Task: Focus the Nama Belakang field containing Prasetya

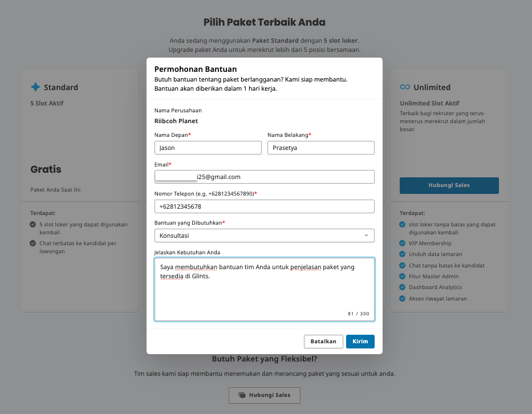Action: [321, 148]
